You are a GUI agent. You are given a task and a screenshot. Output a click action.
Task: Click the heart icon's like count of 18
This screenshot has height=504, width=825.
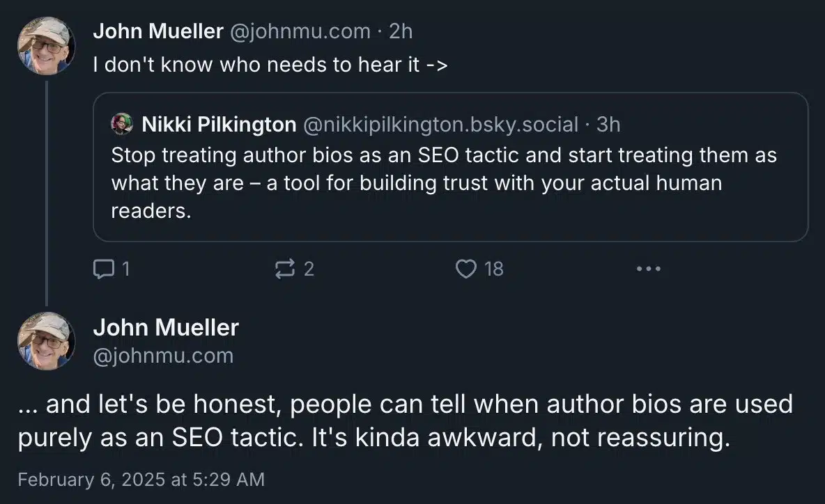[493, 269]
